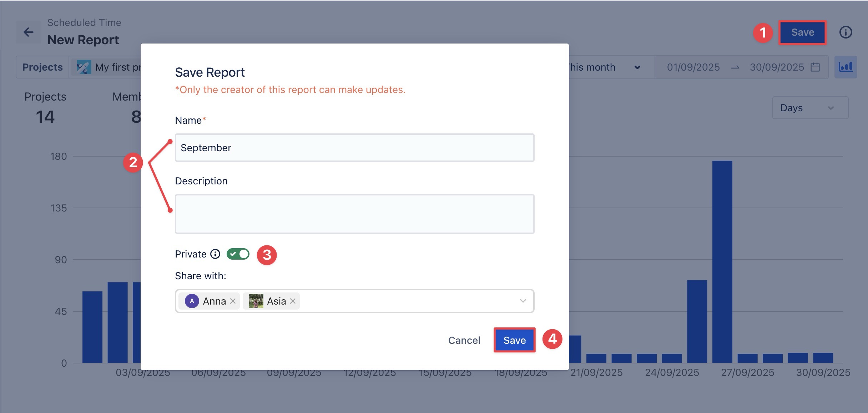The image size is (868, 413).
Task: Switch to the bar chart view icon
Action: tap(846, 67)
